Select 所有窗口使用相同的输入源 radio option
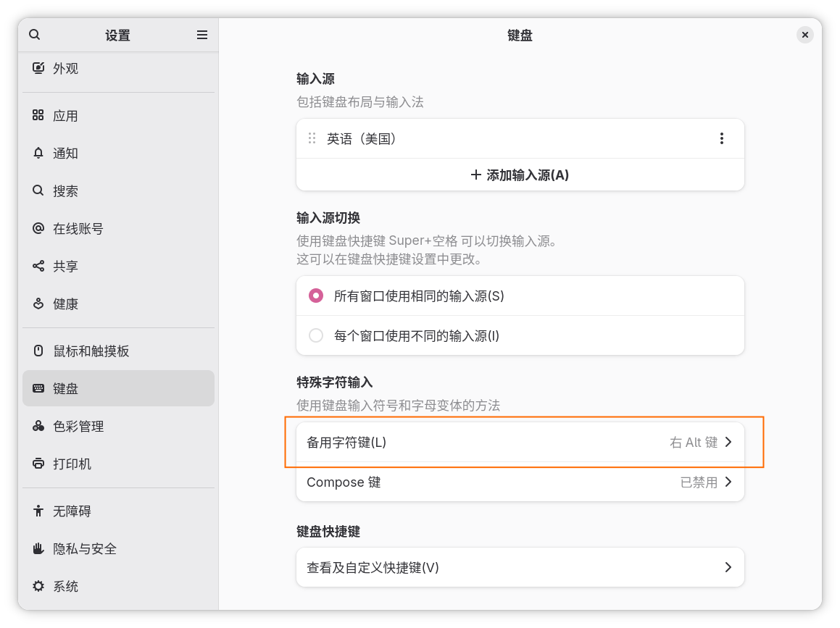Image resolution: width=840 pixels, height=628 pixels. click(316, 296)
